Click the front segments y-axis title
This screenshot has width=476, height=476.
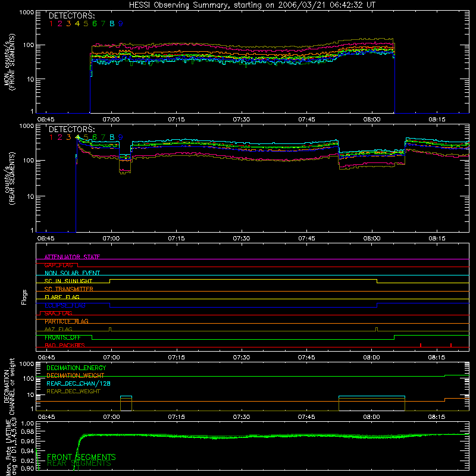pyautogui.click(x=9, y=62)
